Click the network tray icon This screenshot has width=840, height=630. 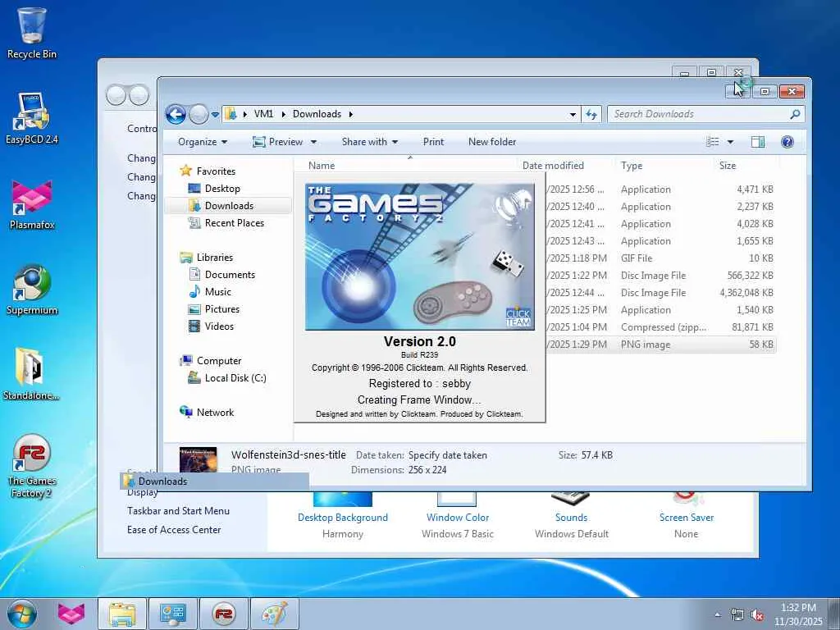point(737,615)
